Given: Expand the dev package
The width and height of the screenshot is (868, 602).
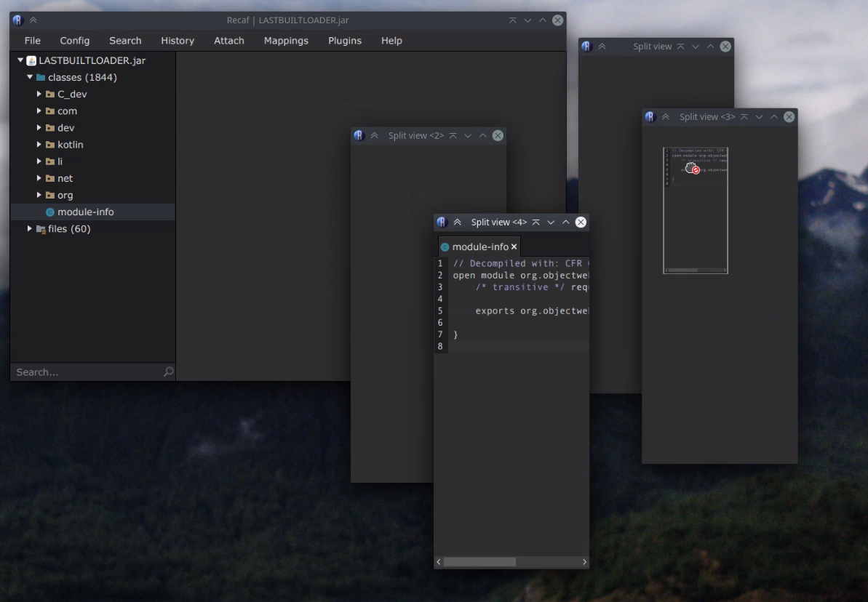Looking at the screenshot, I should coord(39,128).
